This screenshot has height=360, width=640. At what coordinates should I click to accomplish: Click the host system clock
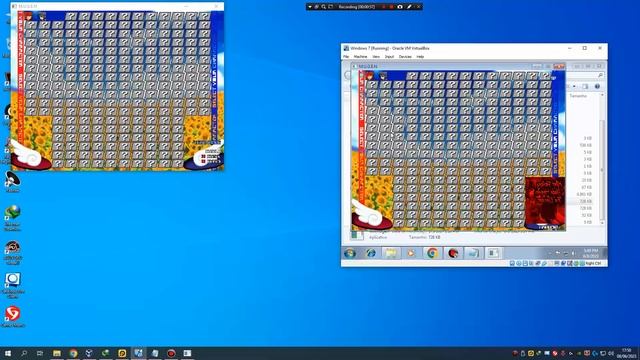(627, 353)
